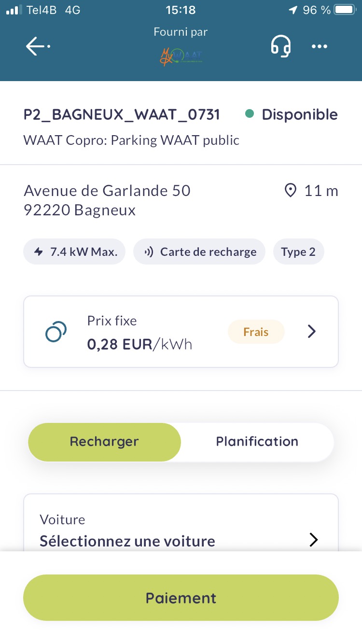Open car selection using the chevron
The height and width of the screenshot is (644, 362).
[314, 540]
